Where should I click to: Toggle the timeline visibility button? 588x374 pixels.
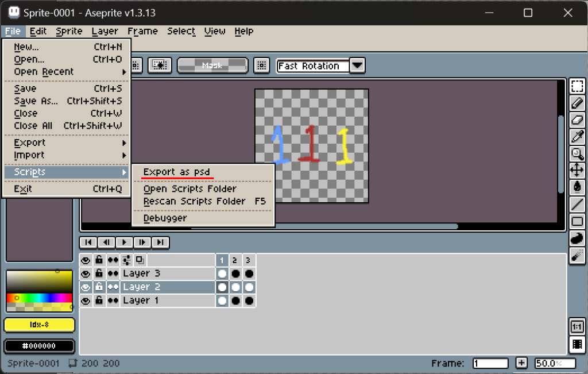(577, 344)
